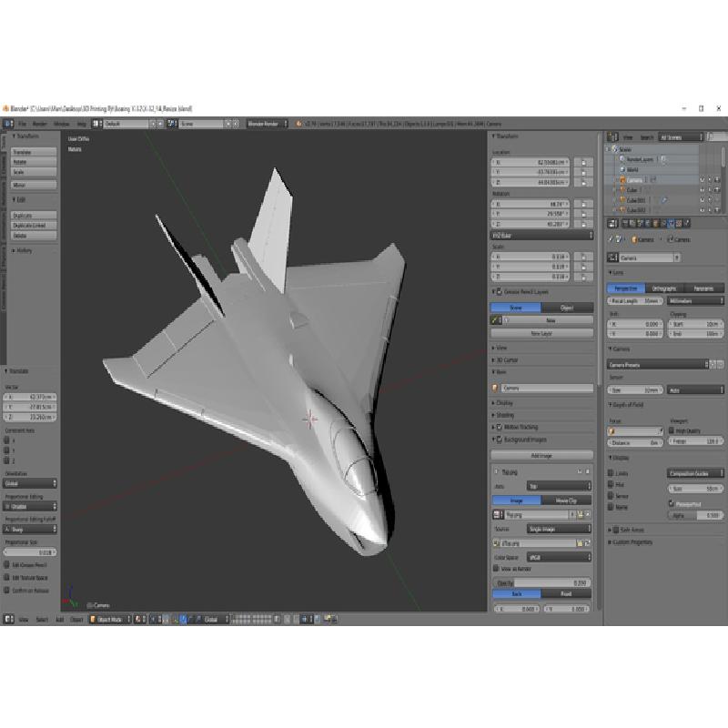
Task: Enable Confirm on Release checkbox
Action: pos(6,591)
